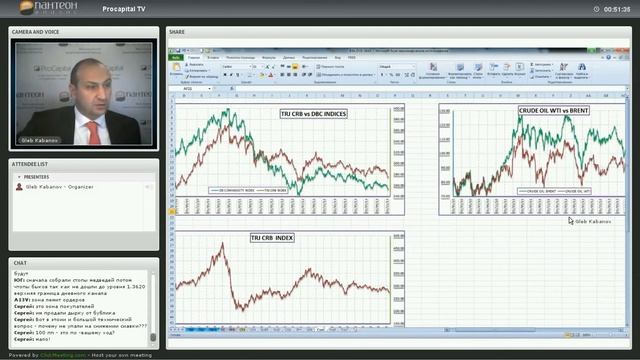Open the ClickMeeting.com link in the footer
The width and height of the screenshot is (640, 360).
(63, 356)
